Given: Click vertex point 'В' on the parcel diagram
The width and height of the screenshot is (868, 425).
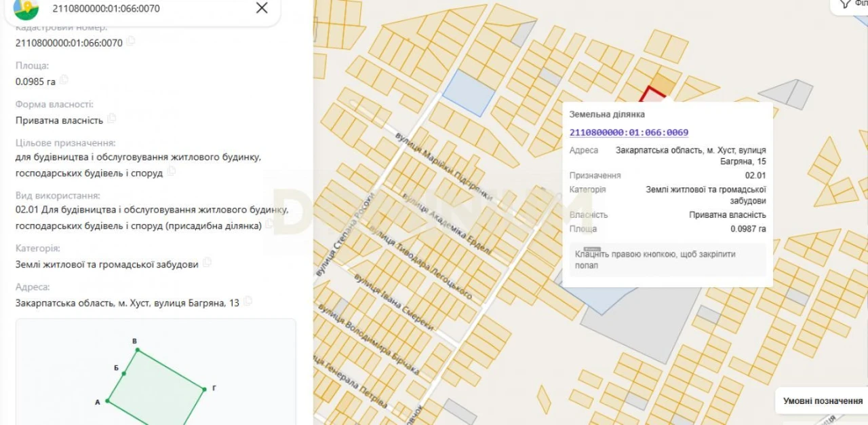Looking at the screenshot, I should pyautogui.click(x=137, y=350).
